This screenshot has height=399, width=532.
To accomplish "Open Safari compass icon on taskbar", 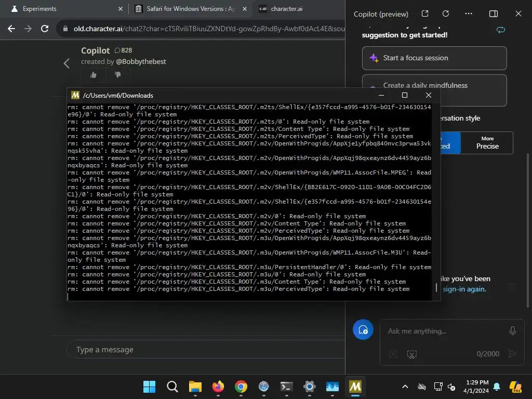I will (x=263, y=387).
